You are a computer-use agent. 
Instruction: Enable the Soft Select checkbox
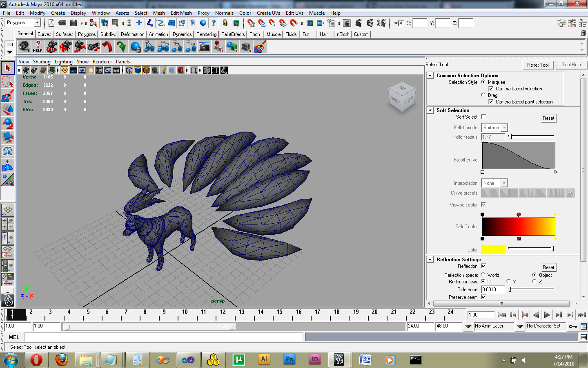click(483, 117)
